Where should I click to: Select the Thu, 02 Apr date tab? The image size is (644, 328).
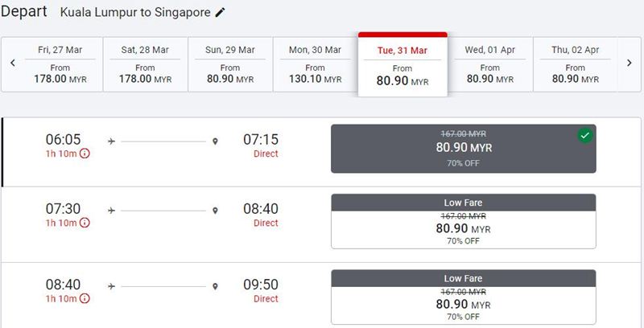575,64
